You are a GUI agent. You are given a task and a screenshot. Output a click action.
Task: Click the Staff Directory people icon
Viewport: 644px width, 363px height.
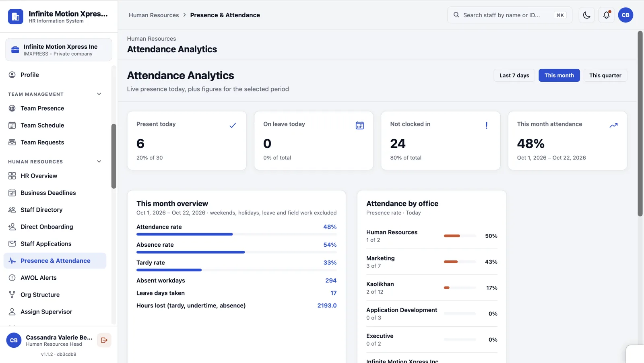coord(12,210)
